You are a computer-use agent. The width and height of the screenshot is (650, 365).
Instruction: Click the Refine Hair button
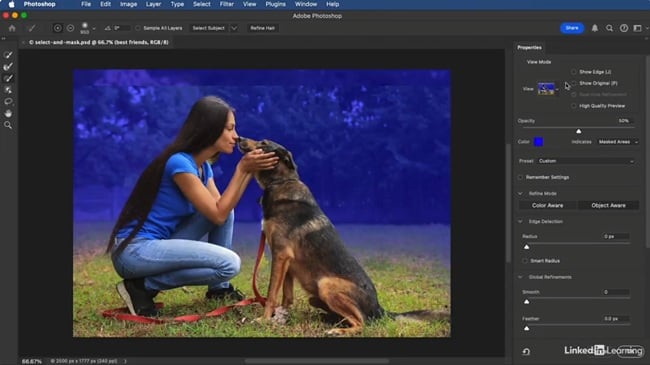point(262,28)
